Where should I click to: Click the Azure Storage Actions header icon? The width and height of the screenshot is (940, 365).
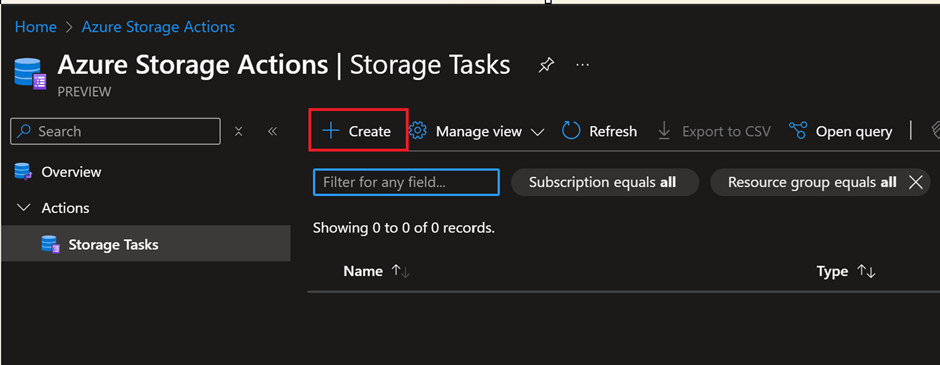point(30,74)
